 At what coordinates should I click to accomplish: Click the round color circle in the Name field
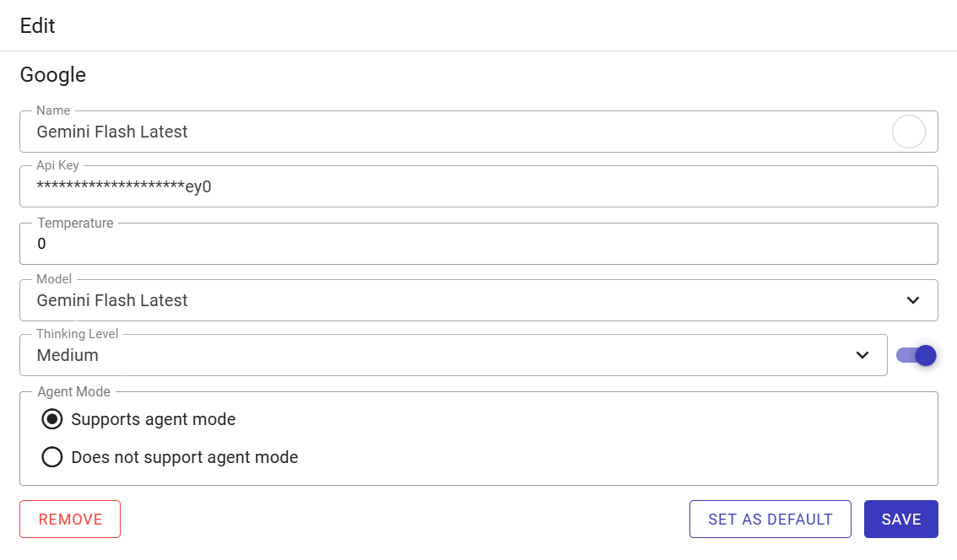coord(908,132)
